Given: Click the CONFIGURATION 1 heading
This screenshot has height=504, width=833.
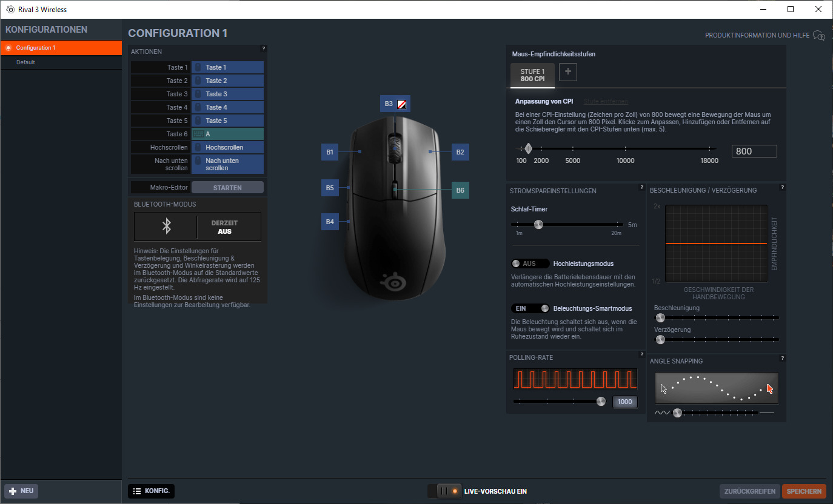Looking at the screenshot, I should tap(178, 33).
